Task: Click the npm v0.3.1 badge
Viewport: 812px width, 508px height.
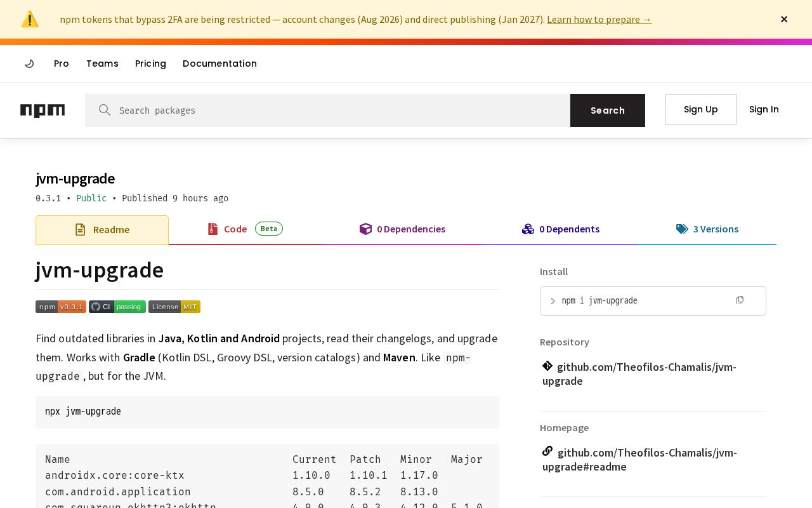Action: 61,307
